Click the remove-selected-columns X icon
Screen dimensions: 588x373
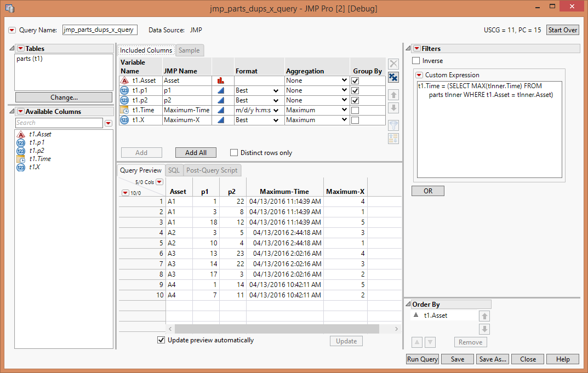pyautogui.click(x=393, y=64)
